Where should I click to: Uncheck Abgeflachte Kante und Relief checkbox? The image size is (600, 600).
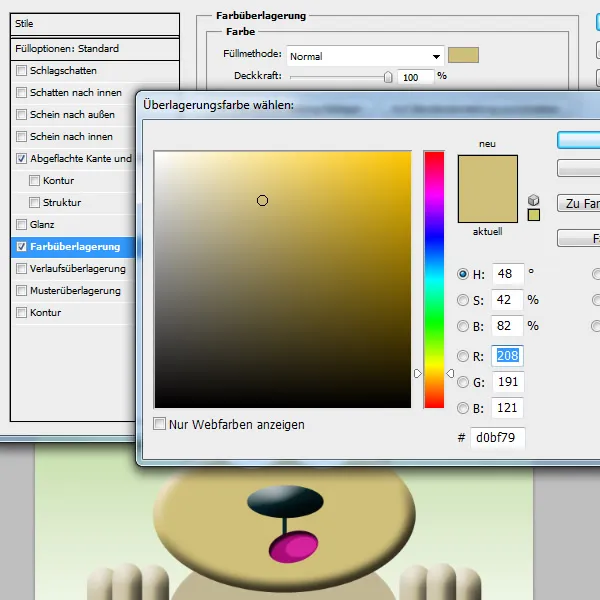[21, 158]
